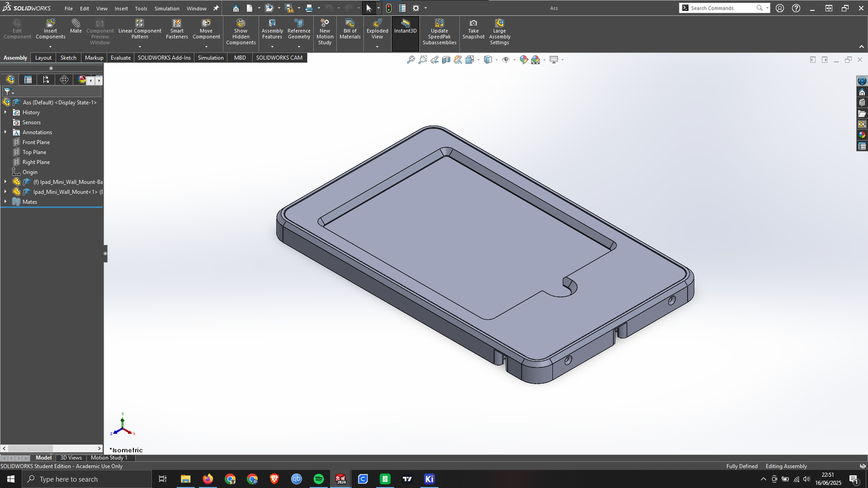Select Top Plane in feature tree
This screenshot has height=488, width=868.
click(34, 152)
